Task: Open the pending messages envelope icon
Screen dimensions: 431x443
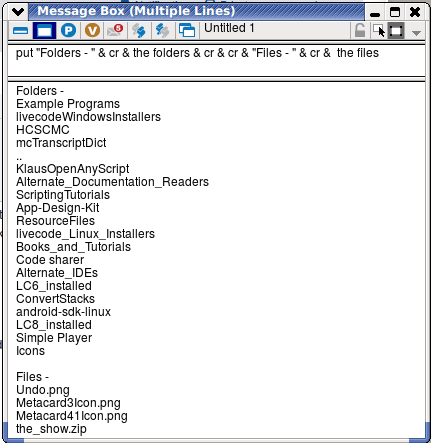Action: tap(115, 30)
